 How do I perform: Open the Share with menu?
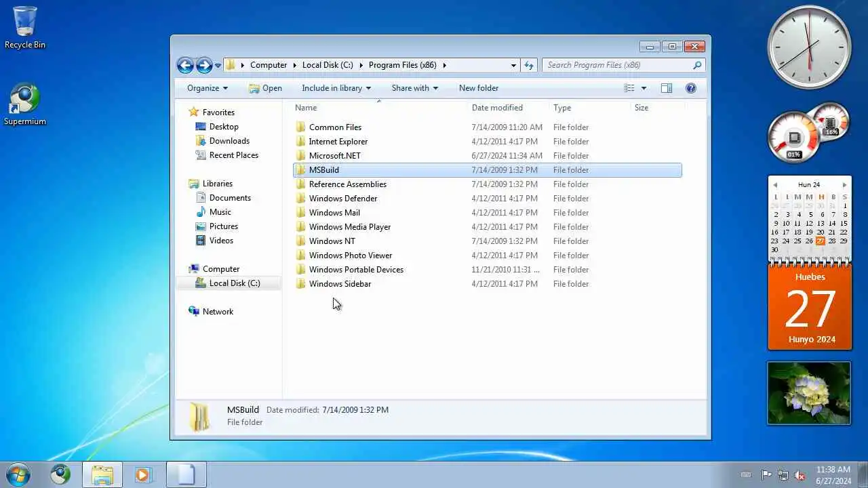(x=414, y=88)
